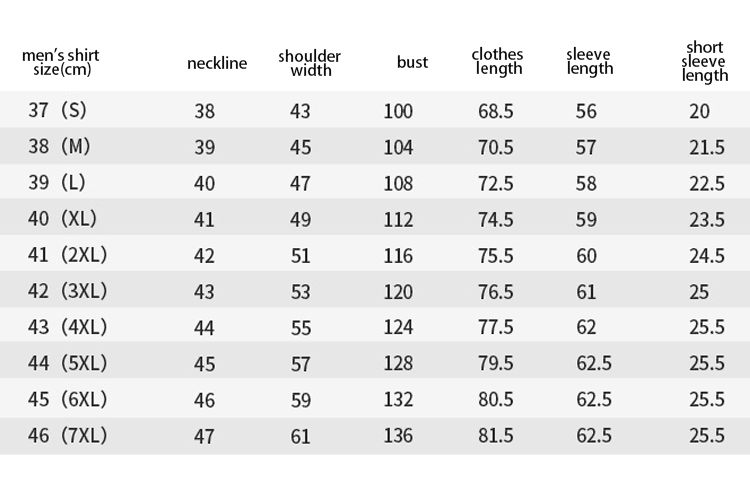Select the 39 (L) size label
Image resolution: width=750 pixels, height=500 pixels.
pos(56,182)
